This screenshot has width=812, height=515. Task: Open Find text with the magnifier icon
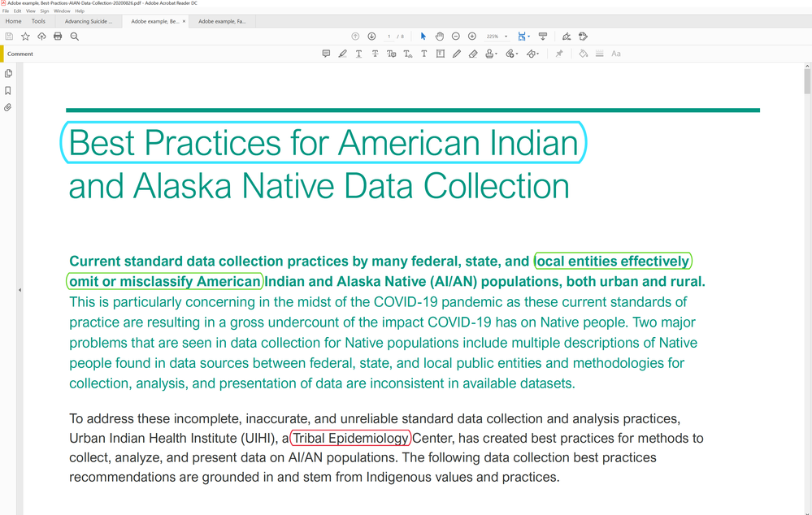(75, 37)
